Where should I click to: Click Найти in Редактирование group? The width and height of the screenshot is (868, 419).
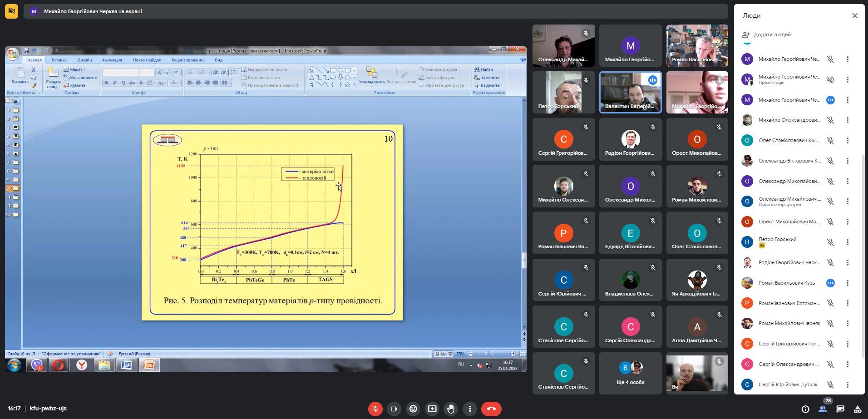coord(484,69)
